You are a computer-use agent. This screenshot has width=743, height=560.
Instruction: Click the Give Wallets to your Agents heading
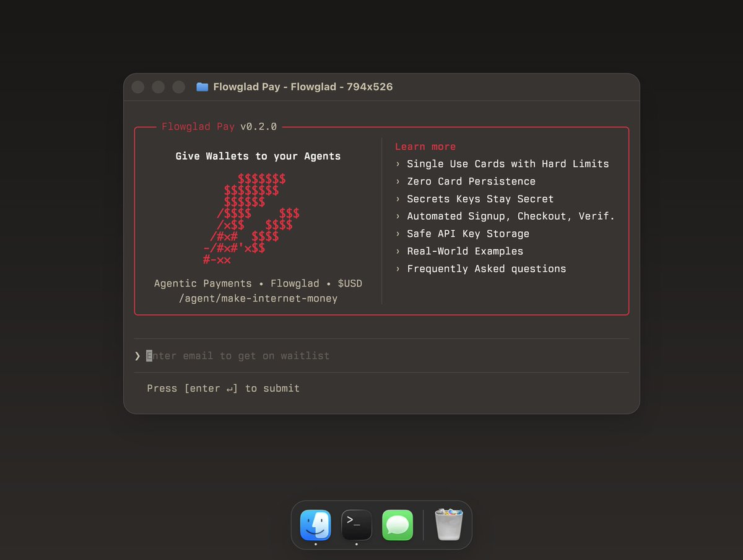pyautogui.click(x=258, y=157)
